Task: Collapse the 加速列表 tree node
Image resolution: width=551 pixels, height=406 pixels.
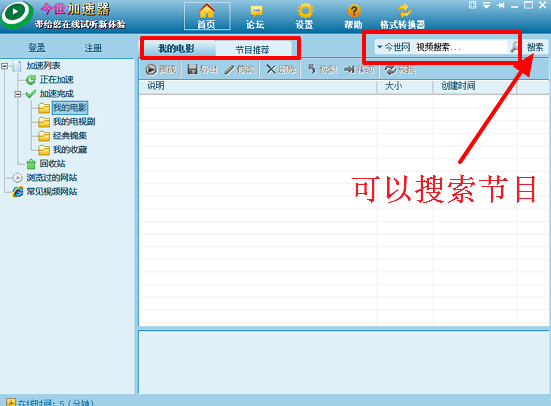Action: click(x=5, y=66)
